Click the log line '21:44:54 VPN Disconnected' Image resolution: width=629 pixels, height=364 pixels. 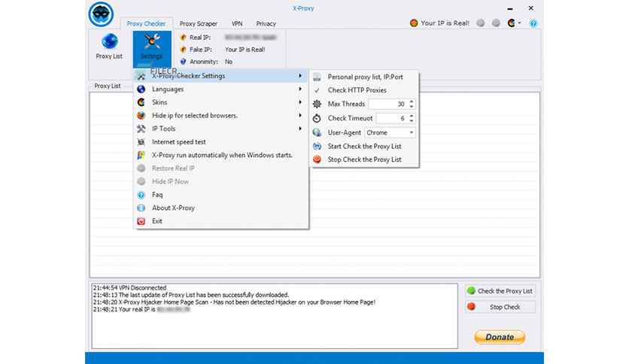pos(129,288)
